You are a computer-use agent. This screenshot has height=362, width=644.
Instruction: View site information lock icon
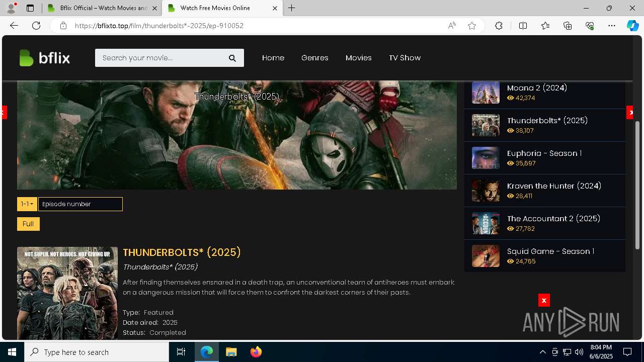[63, 26]
